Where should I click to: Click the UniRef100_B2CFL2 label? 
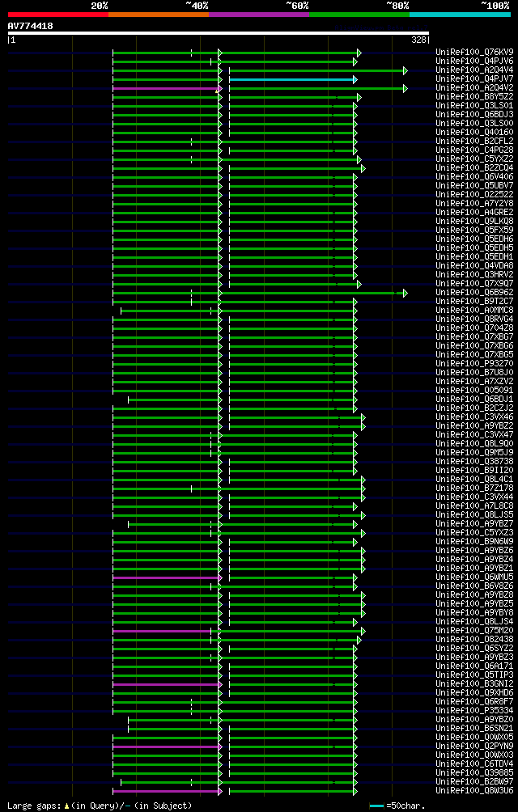point(474,141)
